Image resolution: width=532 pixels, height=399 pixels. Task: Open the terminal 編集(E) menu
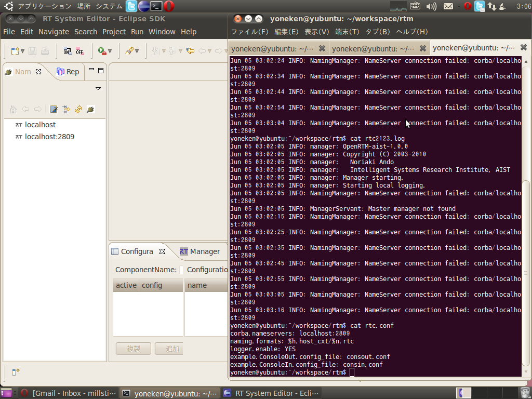(286, 32)
